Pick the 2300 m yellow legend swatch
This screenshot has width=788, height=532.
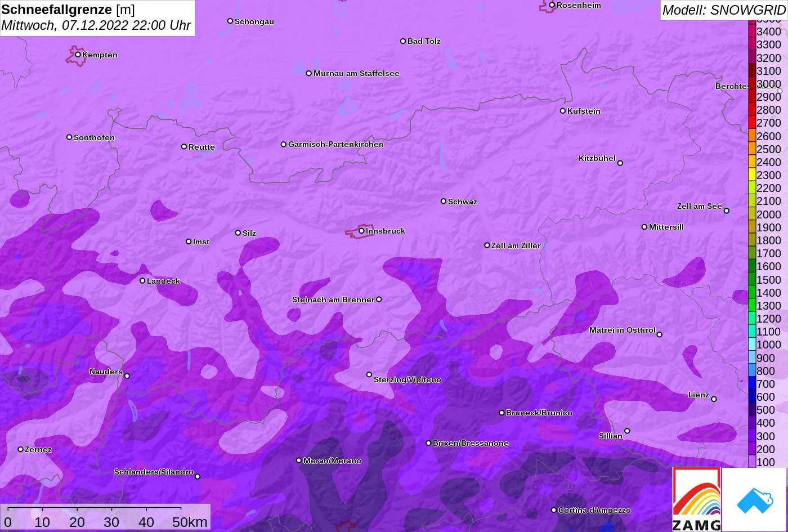point(752,175)
